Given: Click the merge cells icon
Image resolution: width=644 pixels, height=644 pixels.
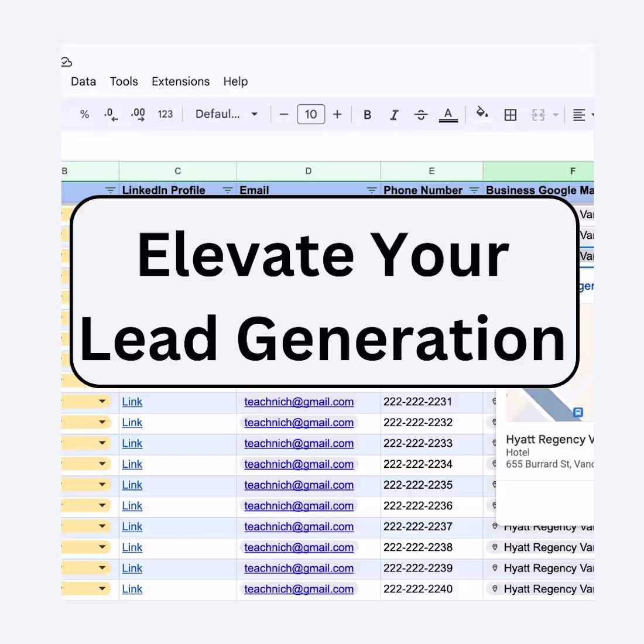Looking at the screenshot, I should coord(537,114).
